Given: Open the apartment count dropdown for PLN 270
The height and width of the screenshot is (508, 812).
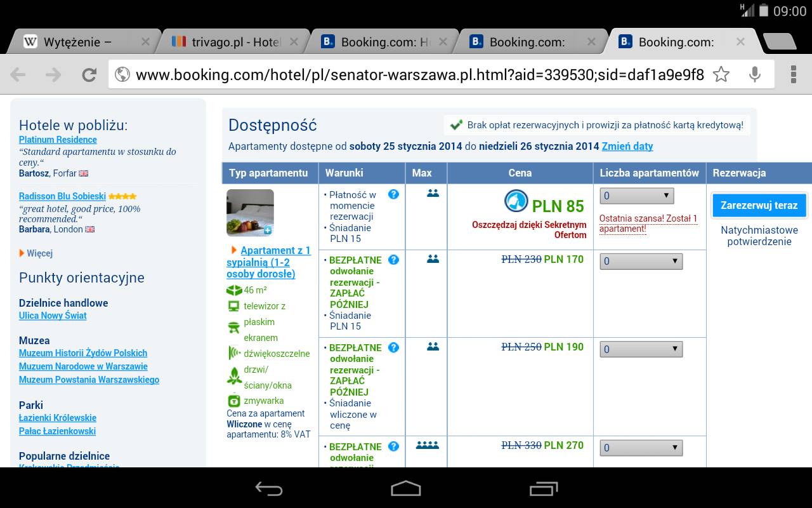Looking at the screenshot, I should pyautogui.click(x=641, y=448).
